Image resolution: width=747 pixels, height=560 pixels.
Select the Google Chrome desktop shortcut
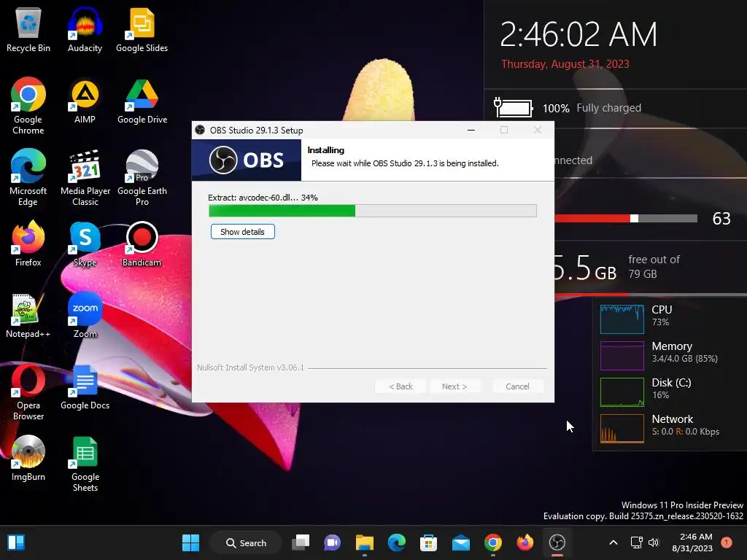pos(28,106)
